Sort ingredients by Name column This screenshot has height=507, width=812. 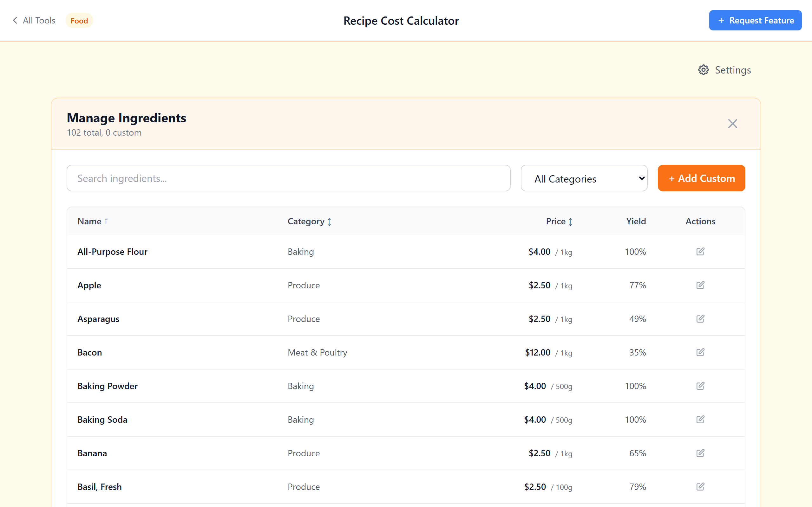92,221
